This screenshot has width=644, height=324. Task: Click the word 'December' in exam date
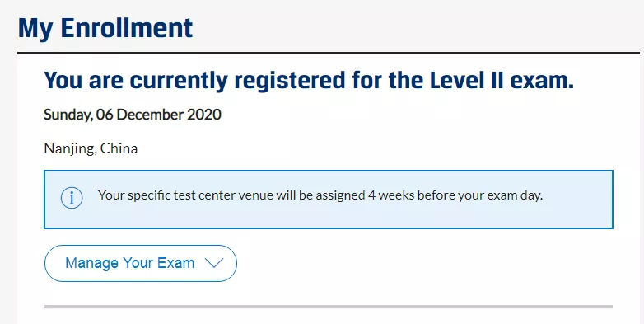click(150, 115)
